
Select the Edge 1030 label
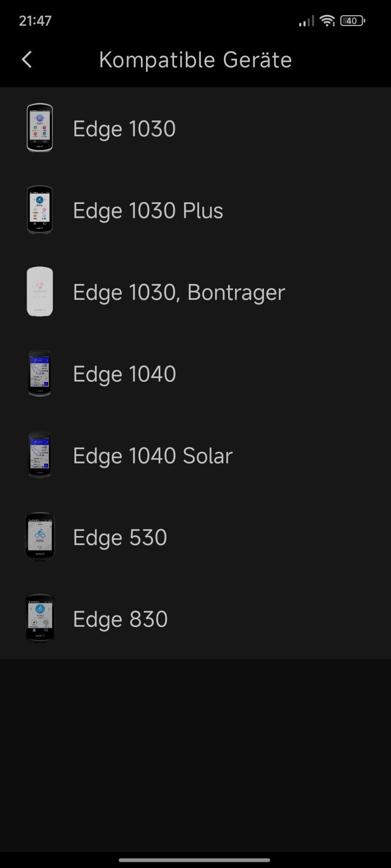point(124,129)
